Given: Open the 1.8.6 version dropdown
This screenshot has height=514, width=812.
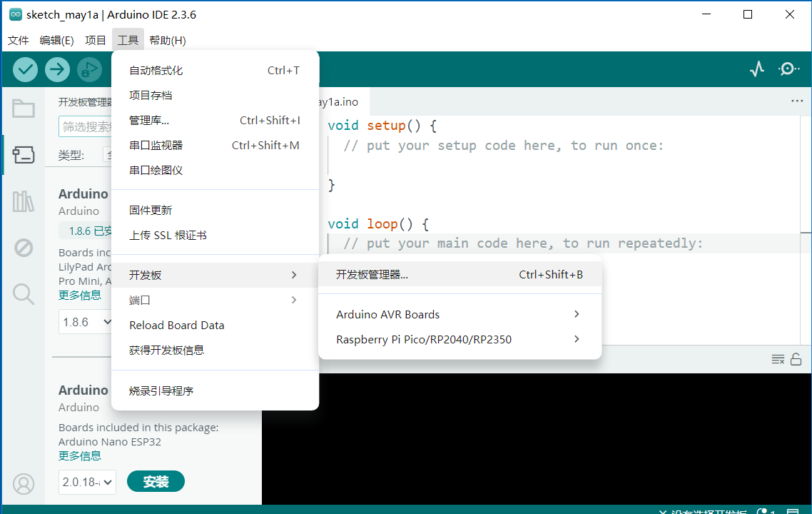Looking at the screenshot, I should 86,322.
